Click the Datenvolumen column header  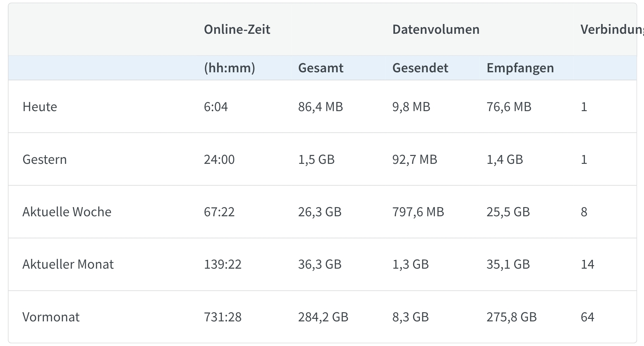point(436,29)
